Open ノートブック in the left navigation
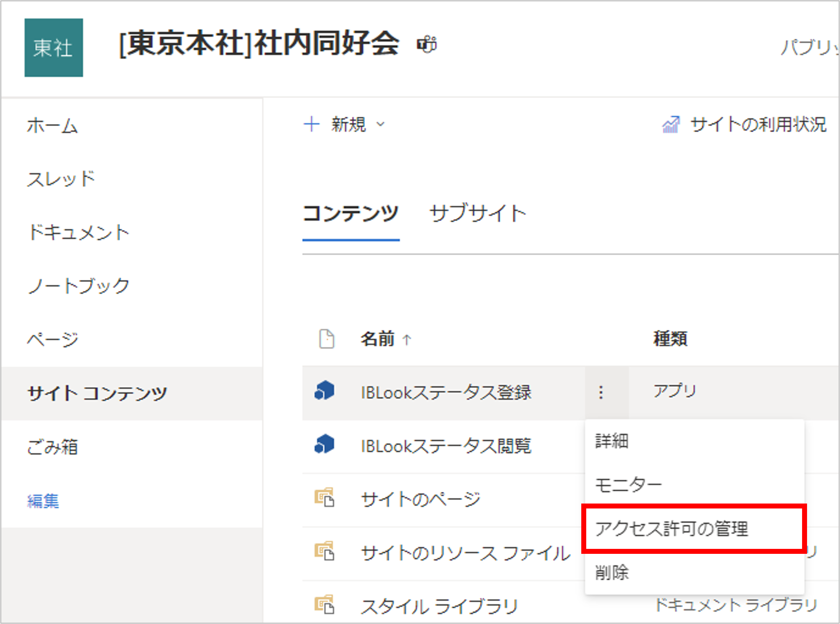This screenshot has height=624, width=840. 79,286
